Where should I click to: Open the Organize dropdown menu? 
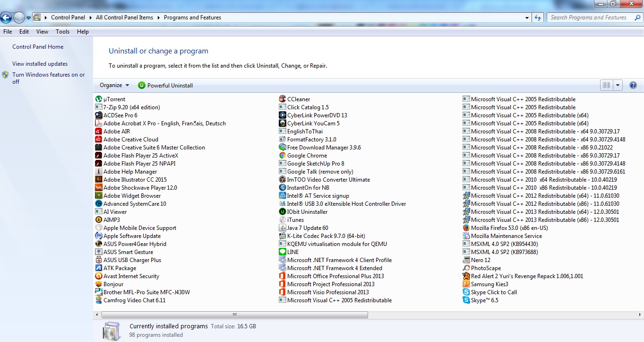114,86
